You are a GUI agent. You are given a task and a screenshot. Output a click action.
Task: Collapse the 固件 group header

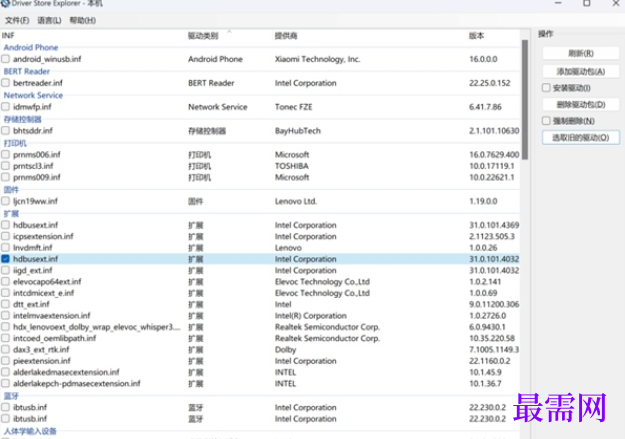(x=11, y=190)
